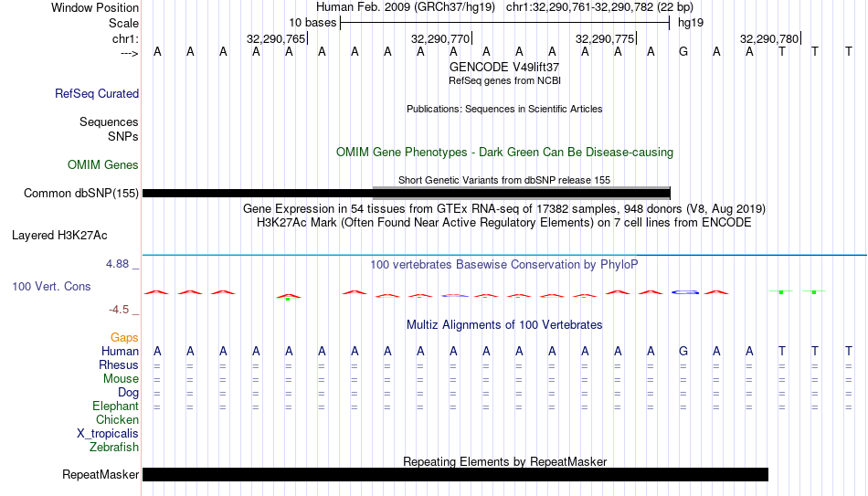Click the 4.88 upper conservation scale value
868x496 pixels.
pos(117,264)
